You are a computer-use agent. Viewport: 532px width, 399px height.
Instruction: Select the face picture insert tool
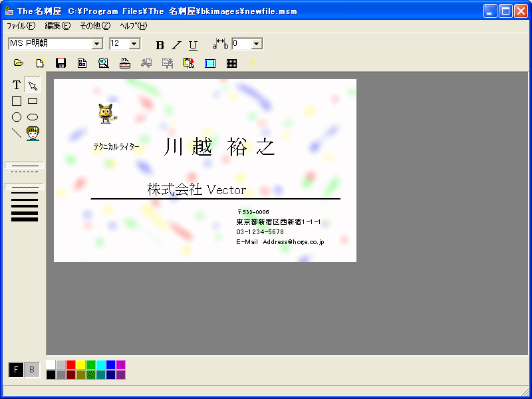tap(33, 134)
